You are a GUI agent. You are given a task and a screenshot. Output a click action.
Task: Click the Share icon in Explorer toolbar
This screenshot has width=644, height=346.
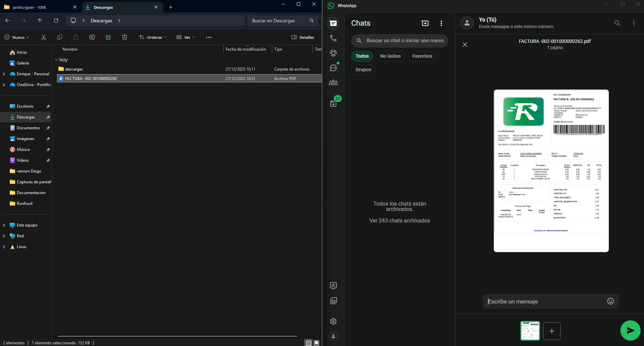(x=108, y=37)
